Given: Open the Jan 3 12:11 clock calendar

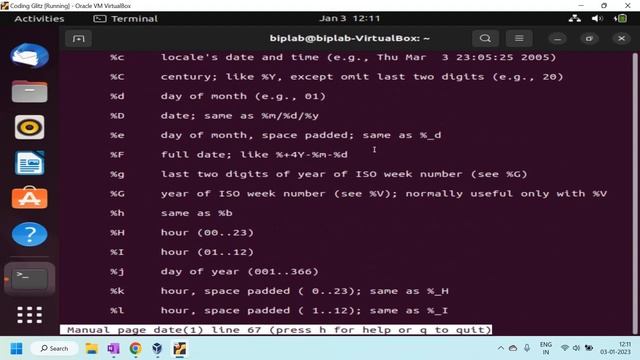Looking at the screenshot, I should coord(349,18).
